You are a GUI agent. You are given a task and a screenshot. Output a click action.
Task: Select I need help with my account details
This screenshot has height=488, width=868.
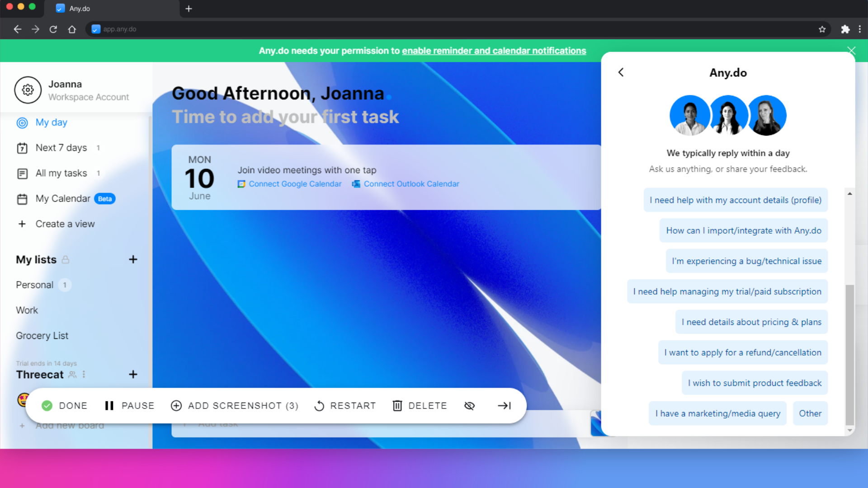[x=736, y=200]
